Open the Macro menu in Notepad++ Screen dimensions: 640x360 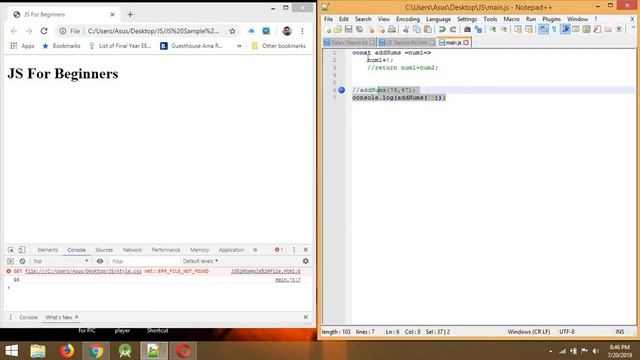511,19
